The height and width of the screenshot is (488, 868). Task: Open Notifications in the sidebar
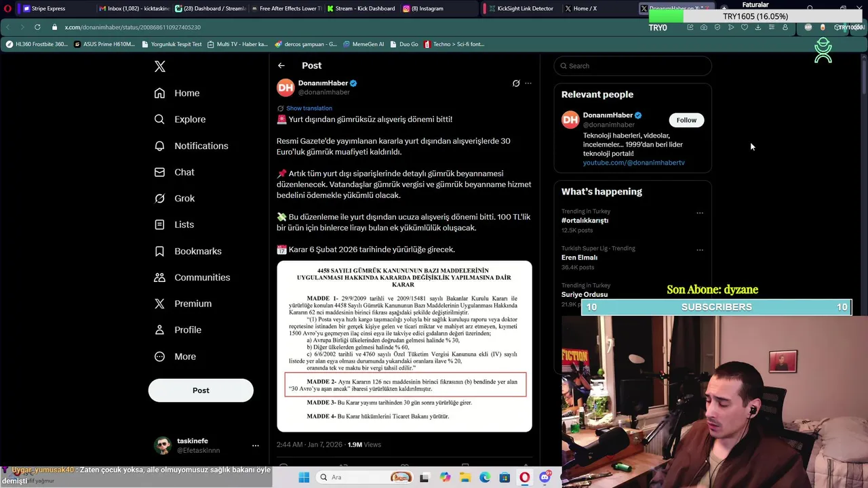[191, 146]
